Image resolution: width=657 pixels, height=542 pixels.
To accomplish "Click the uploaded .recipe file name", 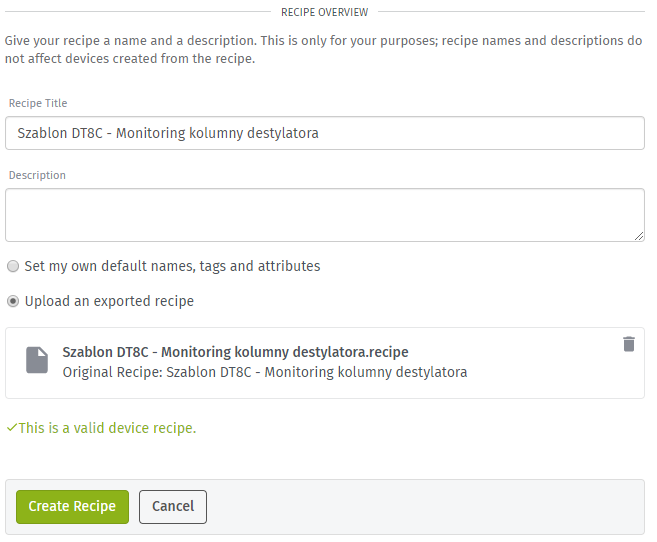I will (235, 352).
